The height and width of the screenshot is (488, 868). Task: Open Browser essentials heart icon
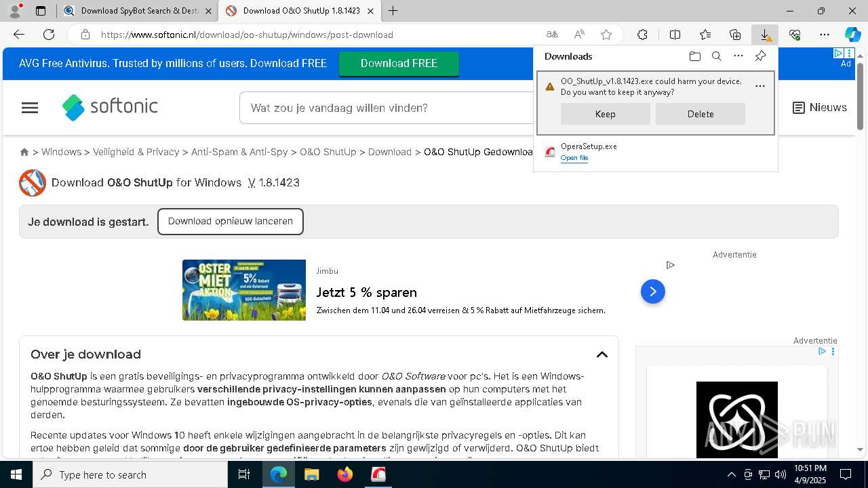(795, 35)
